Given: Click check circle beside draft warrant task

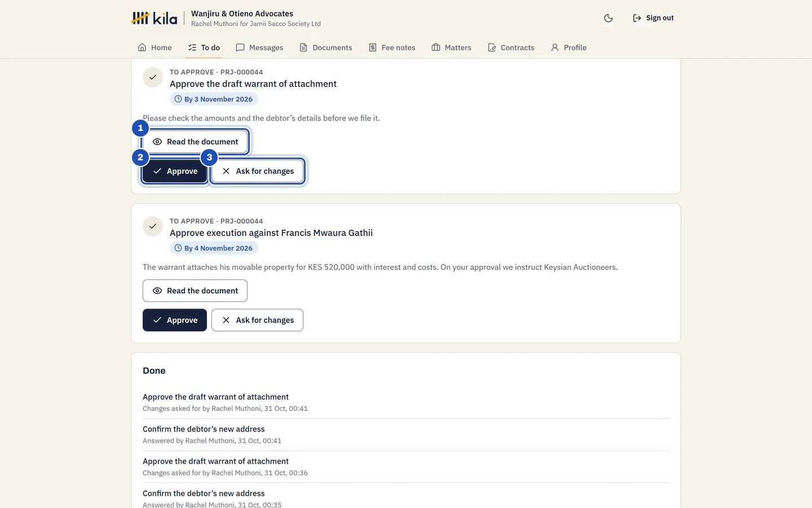Looking at the screenshot, I should coord(153,77).
